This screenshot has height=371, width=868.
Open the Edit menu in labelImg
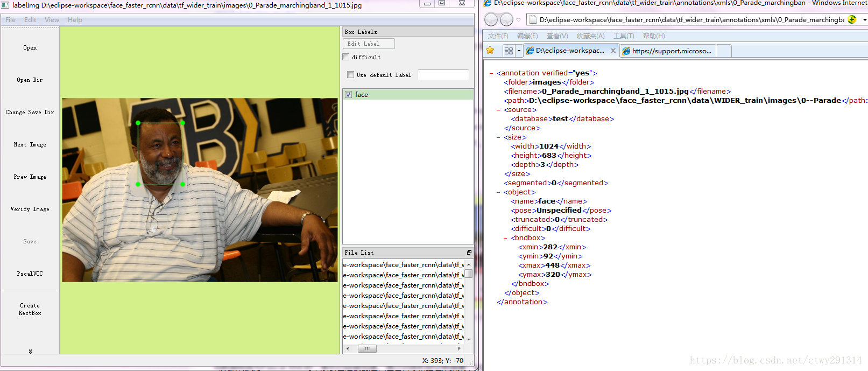pos(30,20)
